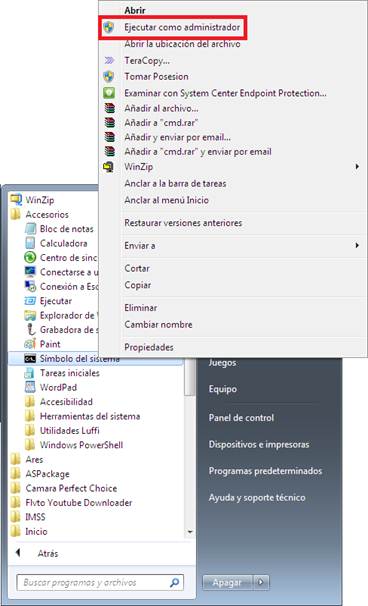This screenshot has width=368, height=606.
Task: Select Propiedades in the context menu
Action: (x=149, y=347)
